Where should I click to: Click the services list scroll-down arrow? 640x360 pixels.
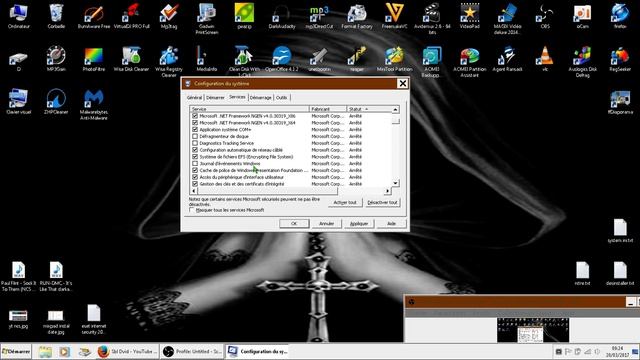tap(395, 183)
